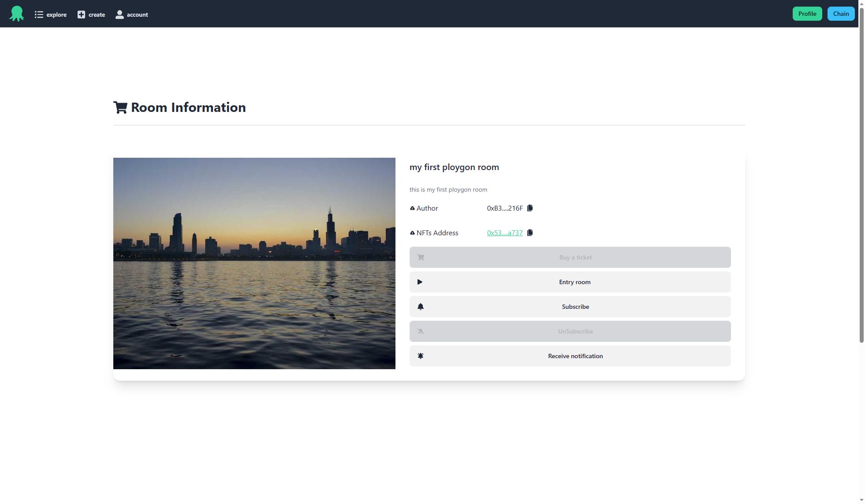Click the Chain toggle button top right
The height and width of the screenshot is (504, 865).
coord(840,13)
